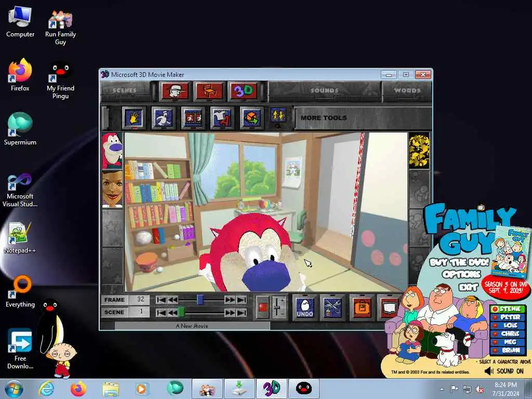Click EXIT in the Family Guy widget
This screenshot has height=399, width=532.
coord(468,287)
